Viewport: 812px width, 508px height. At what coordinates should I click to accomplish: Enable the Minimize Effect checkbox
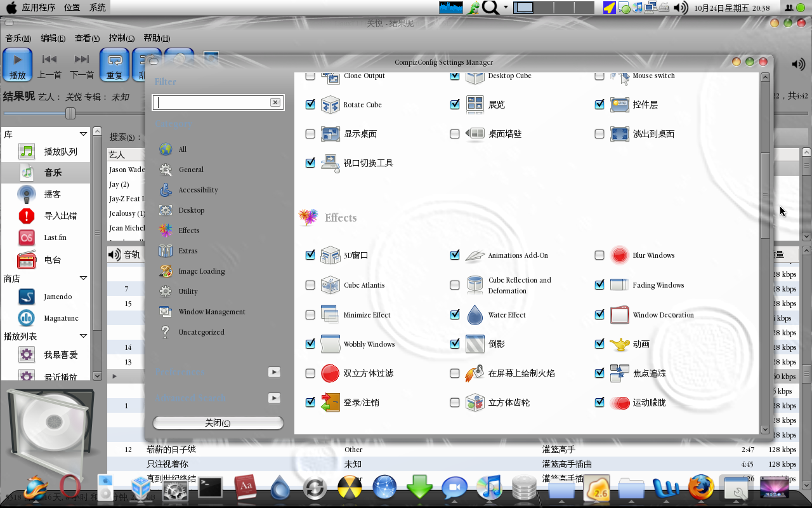[310, 315]
